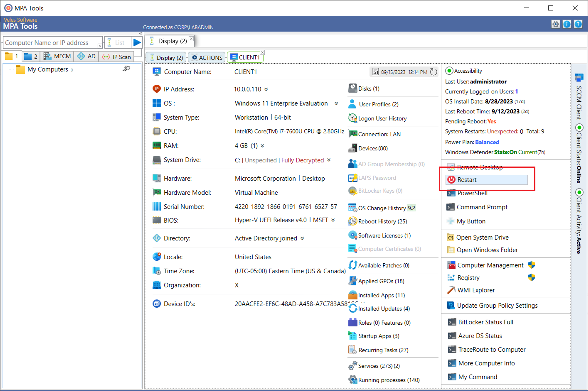Open OS Change History
This screenshot has width=588, height=391.
pos(382,208)
